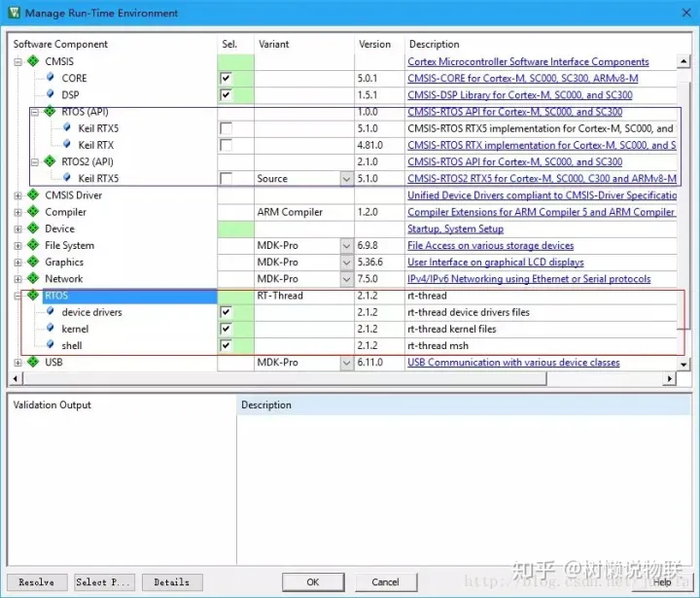Click the blue diamond icon beside kernel
The width and height of the screenshot is (700, 598).
51,329
